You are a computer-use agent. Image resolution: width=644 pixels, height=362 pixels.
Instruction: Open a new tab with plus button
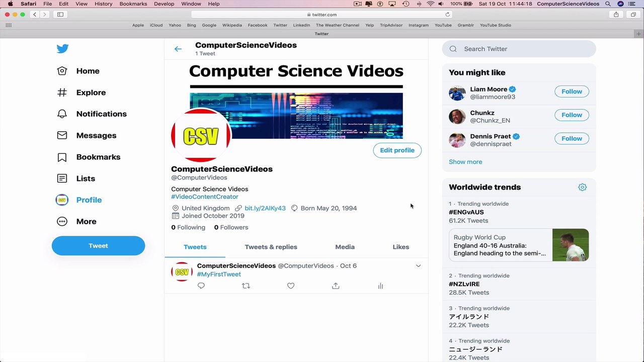coord(639,34)
